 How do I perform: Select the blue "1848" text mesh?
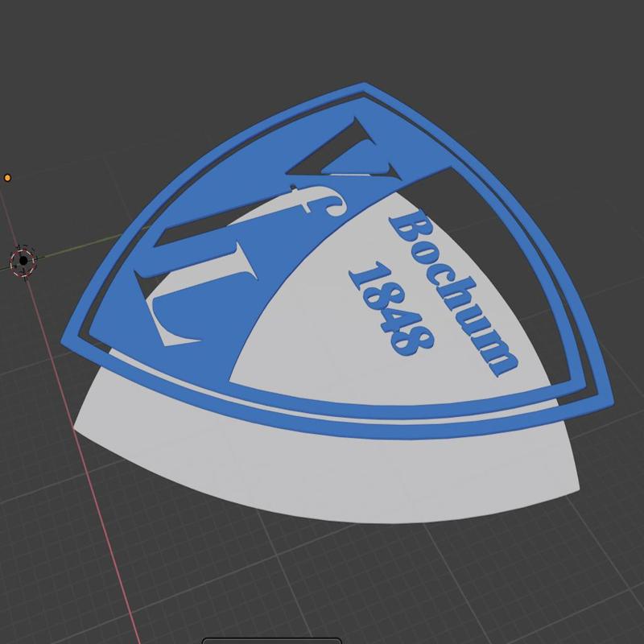[x=391, y=308]
